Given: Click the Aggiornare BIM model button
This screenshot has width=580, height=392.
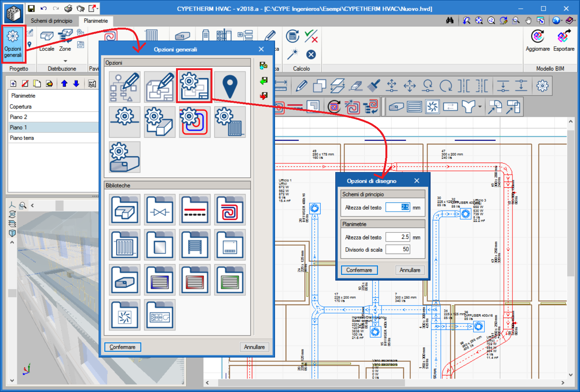Looking at the screenshot, I should [x=538, y=41].
